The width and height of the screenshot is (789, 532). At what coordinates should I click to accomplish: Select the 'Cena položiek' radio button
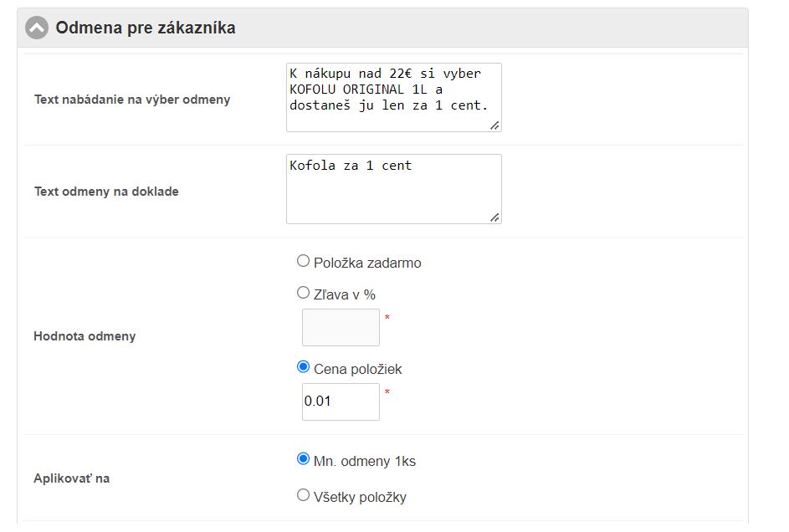point(303,367)
